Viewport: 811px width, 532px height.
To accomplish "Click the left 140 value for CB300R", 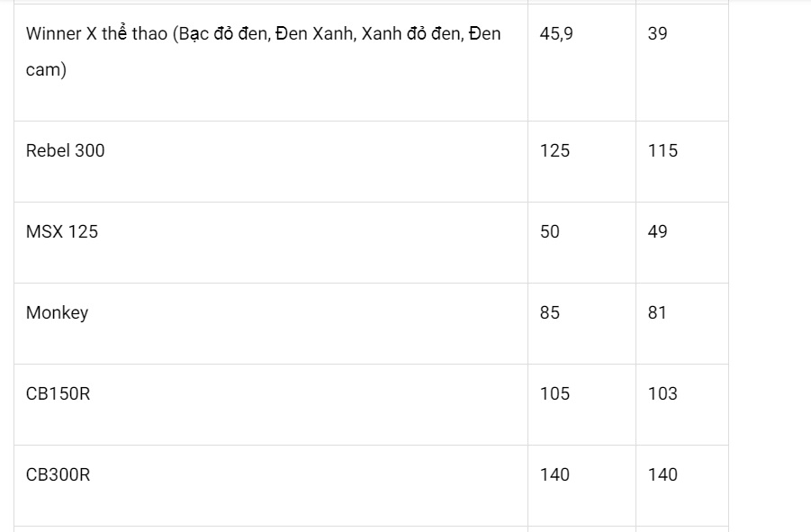I will pos(554,475).
